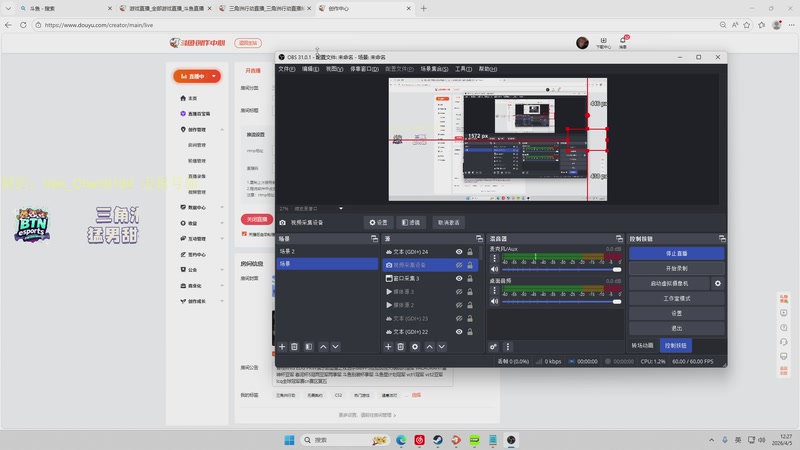Click the red 关闭直播 button on Douyu
800x450 pixels.
coord(257,219)
